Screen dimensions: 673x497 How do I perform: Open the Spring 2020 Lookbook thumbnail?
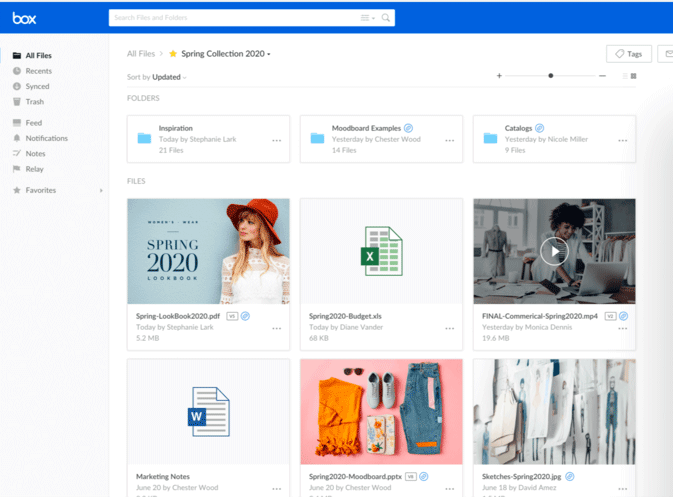209,251
